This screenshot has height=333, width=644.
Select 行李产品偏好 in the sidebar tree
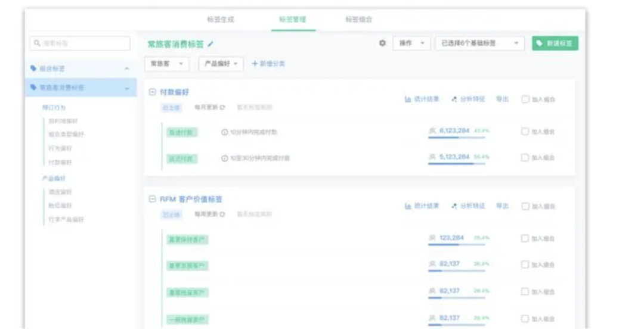tap(66, 219)
